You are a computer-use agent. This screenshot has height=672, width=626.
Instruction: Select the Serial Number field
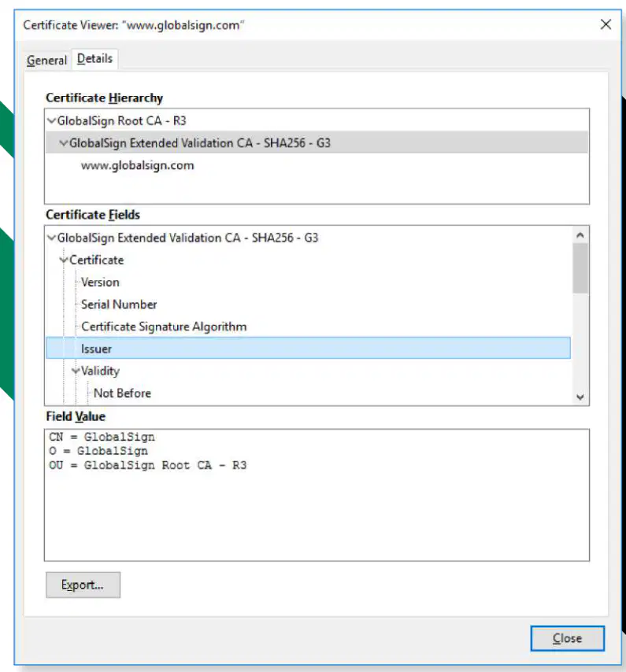[x=119, y=305]
